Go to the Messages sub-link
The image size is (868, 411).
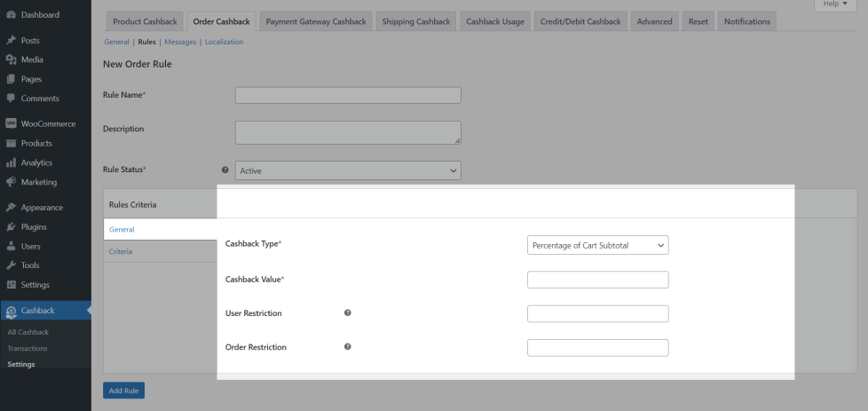click(180, 42)
